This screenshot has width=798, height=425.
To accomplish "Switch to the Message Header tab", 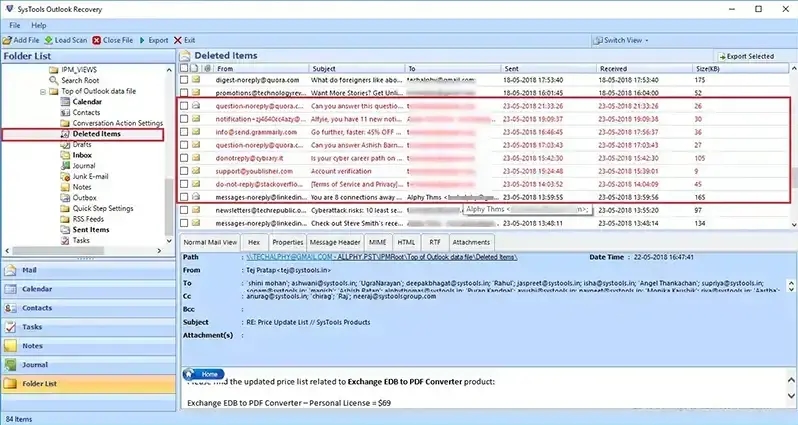I will 335,242.
